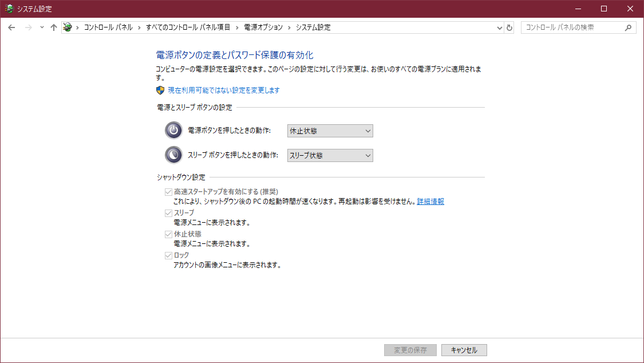Toggle the ロック checkbox
This screenshot has height=363, width=644.
(168, 255)
